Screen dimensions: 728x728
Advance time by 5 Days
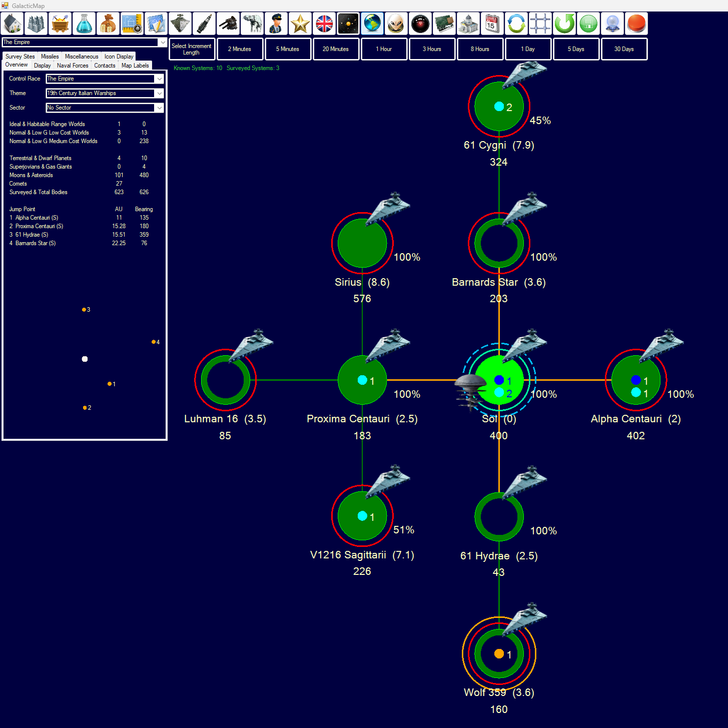[576, 49]
